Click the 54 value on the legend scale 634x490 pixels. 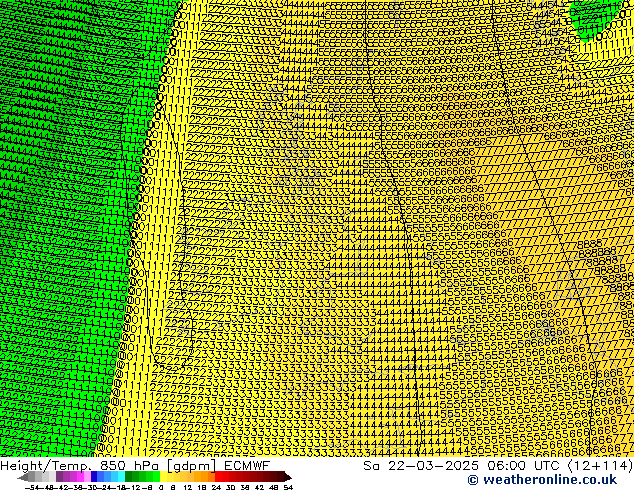[x=288, y=487]
